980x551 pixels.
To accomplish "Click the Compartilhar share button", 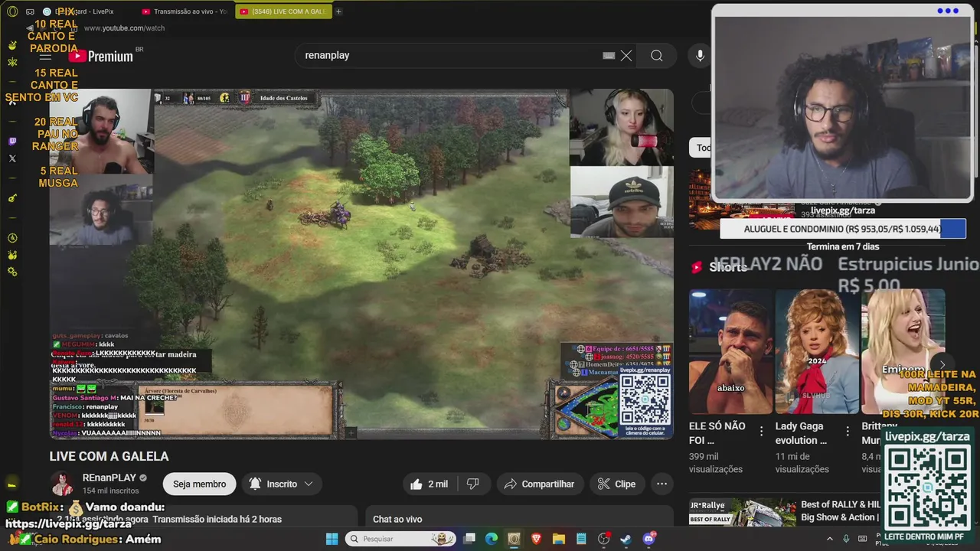I will (x=539, y=484).
